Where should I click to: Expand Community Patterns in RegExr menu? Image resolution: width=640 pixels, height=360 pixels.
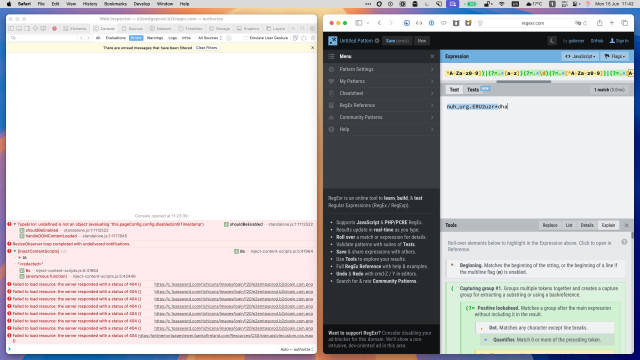382,117
